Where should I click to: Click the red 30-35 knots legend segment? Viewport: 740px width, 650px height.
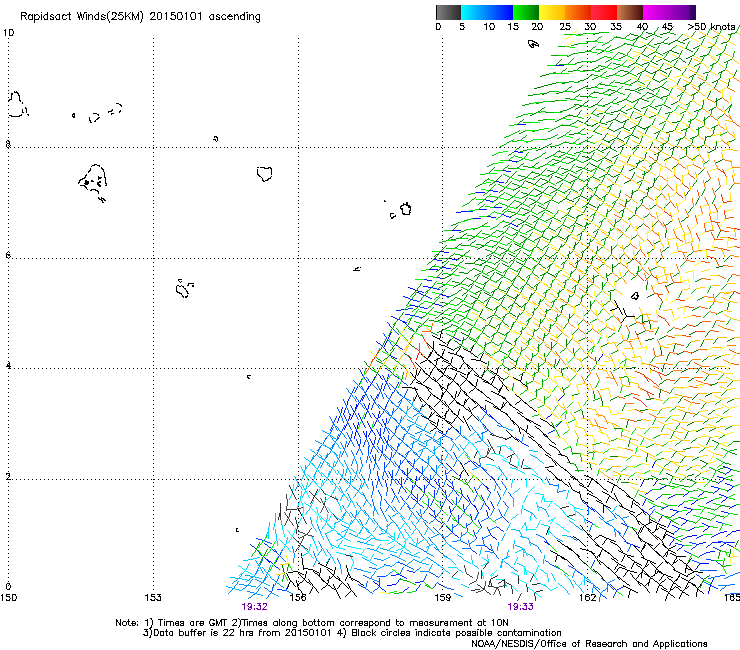[x=604, y=12]
